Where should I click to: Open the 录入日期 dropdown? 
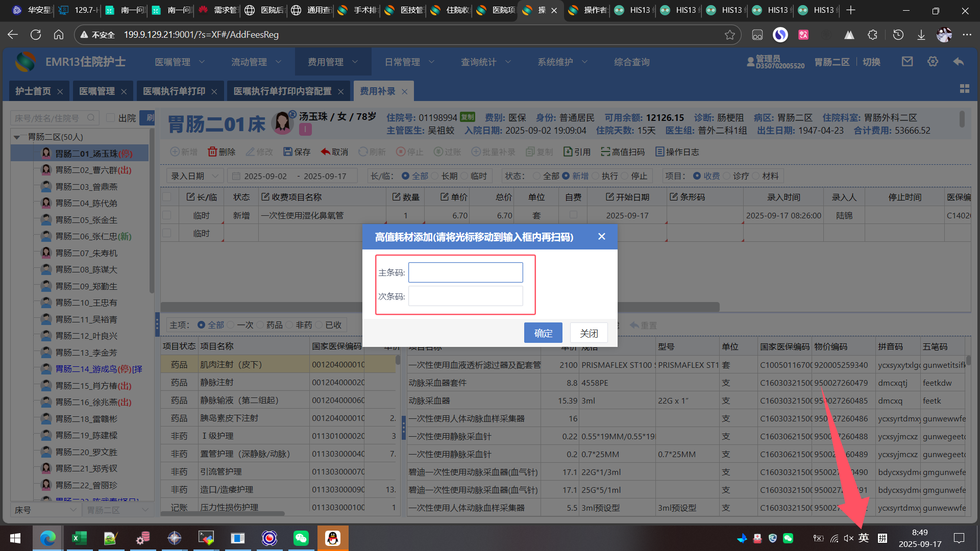(194, 176)
